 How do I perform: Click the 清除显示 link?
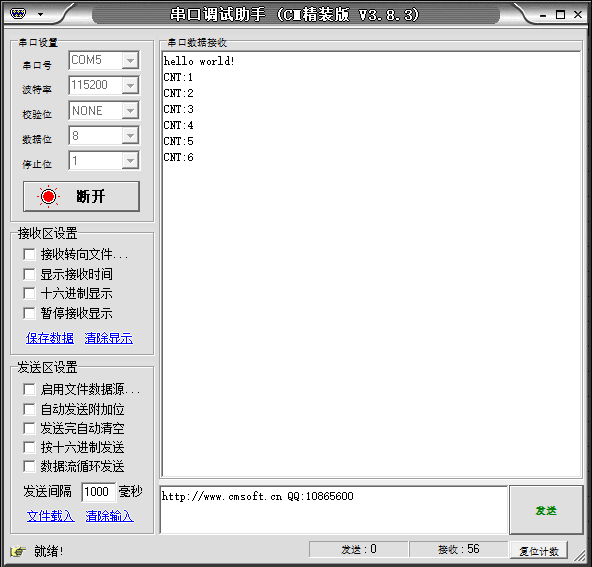coord(109,338)
